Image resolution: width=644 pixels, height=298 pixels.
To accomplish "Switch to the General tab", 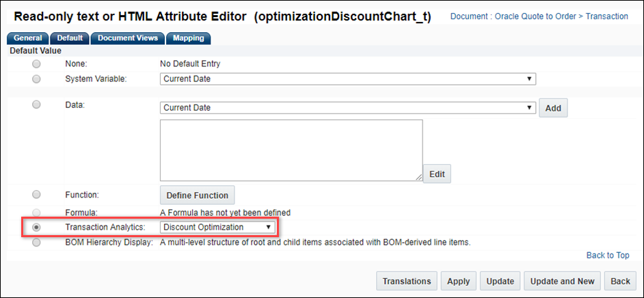I will tap(28, 38).
